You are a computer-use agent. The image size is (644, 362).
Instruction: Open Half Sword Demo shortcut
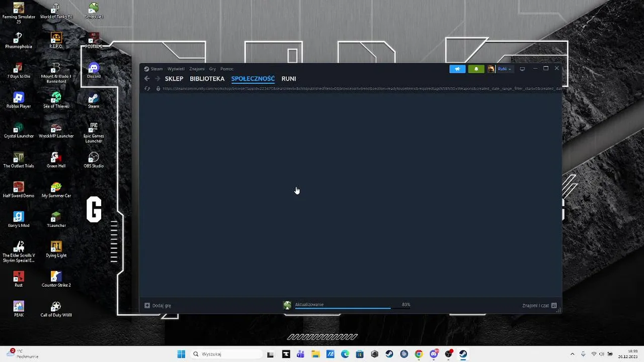tap(19, 190)
